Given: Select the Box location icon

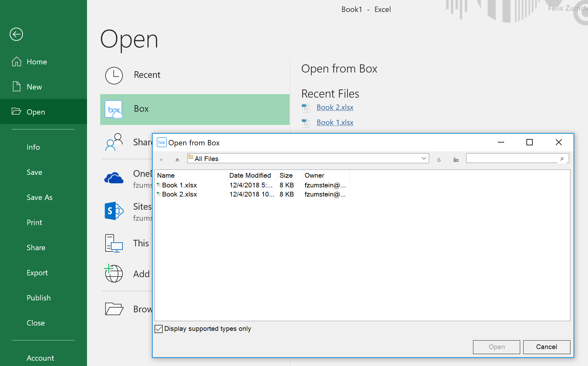Looking at the screenshot, I should click(x=113, y=109).
